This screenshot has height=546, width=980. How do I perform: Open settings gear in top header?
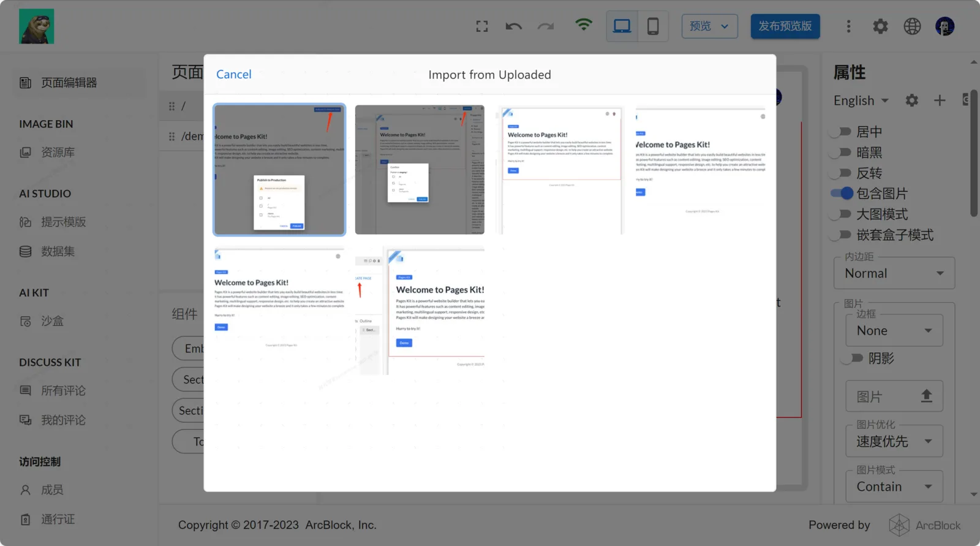tap(880, 26)
